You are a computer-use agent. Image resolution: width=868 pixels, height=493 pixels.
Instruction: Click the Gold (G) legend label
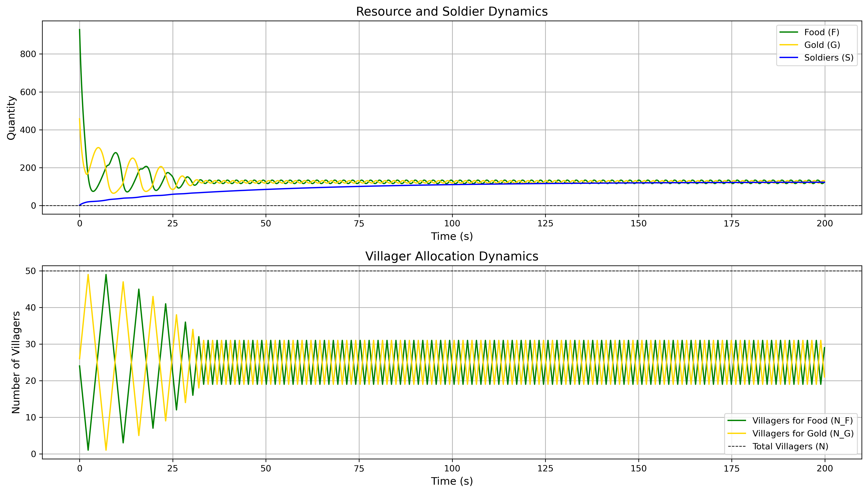point(822,45)
